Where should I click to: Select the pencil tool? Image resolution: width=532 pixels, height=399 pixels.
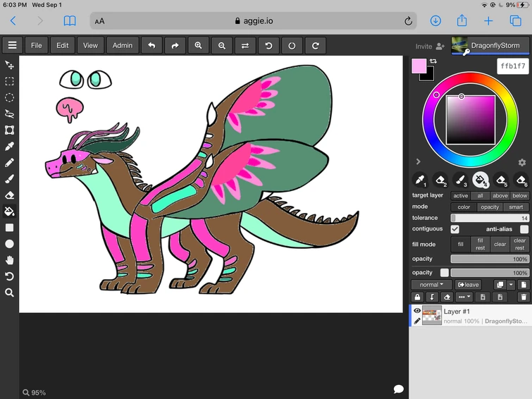(x=9, y=163)
